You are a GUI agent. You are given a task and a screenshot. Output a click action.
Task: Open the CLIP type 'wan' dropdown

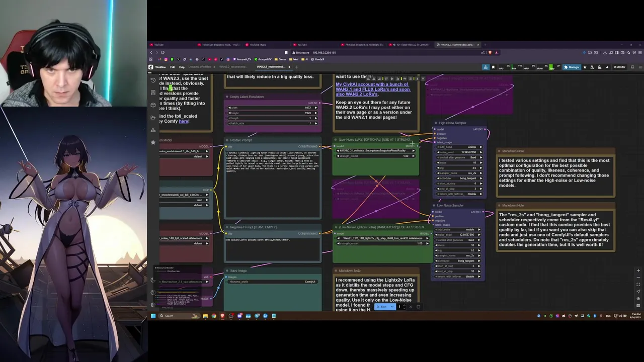tap(185, 200)
